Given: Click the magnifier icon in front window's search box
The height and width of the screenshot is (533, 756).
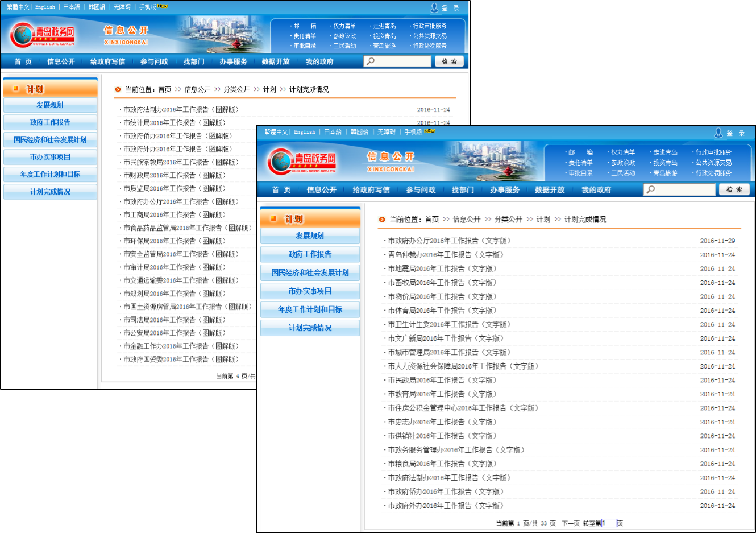Looking at the screenshot, I should (651, 189).
